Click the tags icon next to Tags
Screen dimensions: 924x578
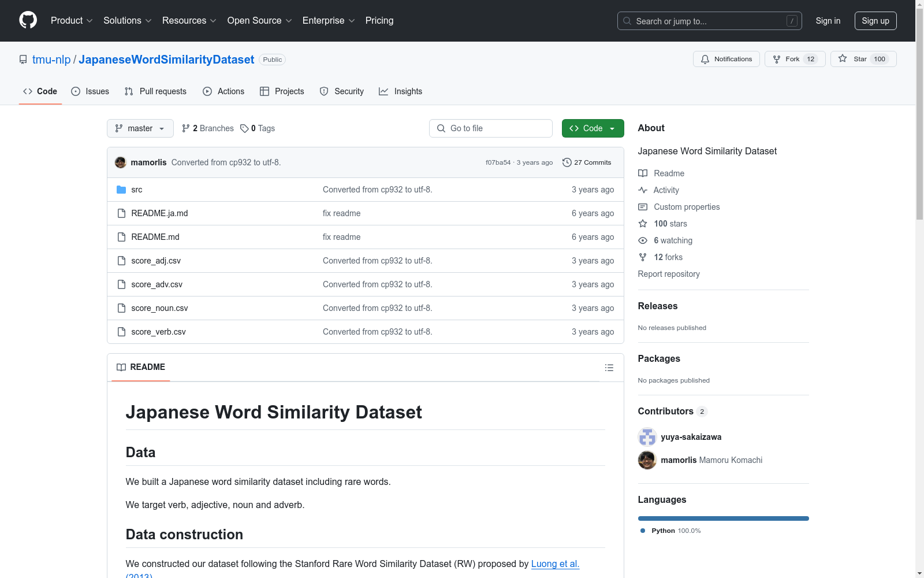244,128
